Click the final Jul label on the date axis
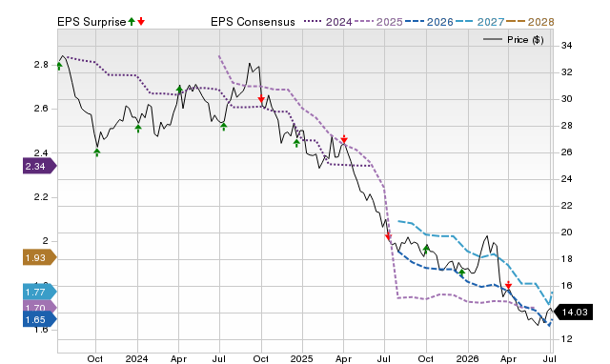The width and height of the screenshot is (610, 364). click(549, 358)
